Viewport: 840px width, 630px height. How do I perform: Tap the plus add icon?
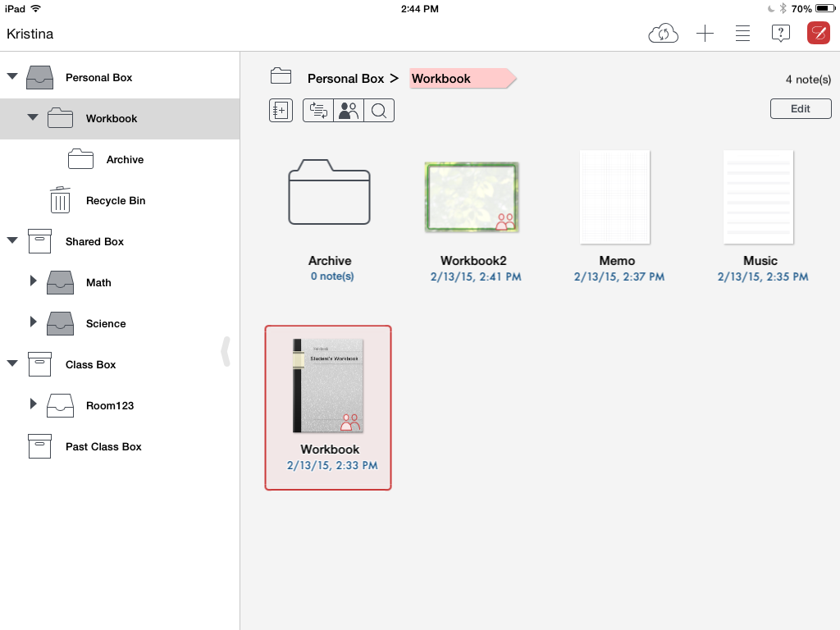[705, 33]
